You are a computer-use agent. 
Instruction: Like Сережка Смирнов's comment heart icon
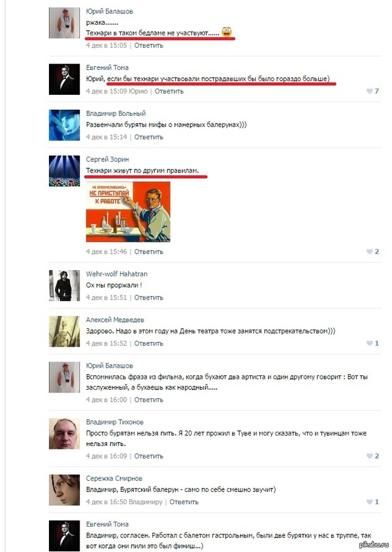click(370, 502)
